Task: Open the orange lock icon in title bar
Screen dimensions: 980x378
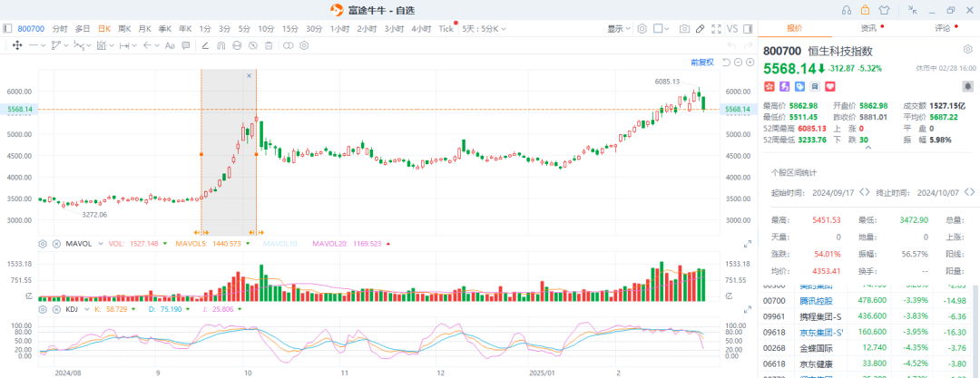Action: tap(865, 10)
